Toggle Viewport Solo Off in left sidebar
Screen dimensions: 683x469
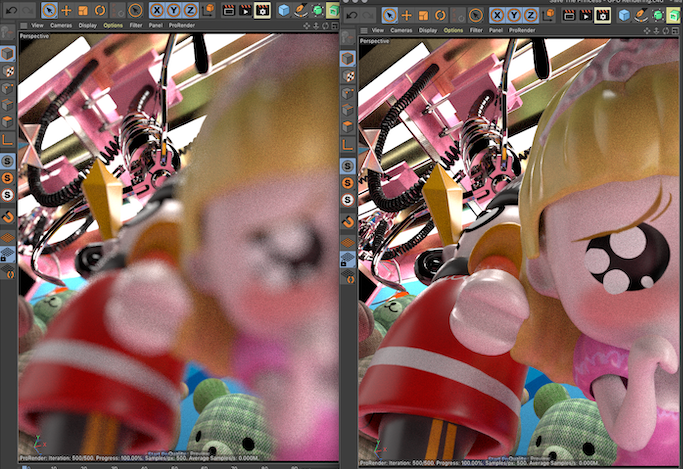click(7, 161)
